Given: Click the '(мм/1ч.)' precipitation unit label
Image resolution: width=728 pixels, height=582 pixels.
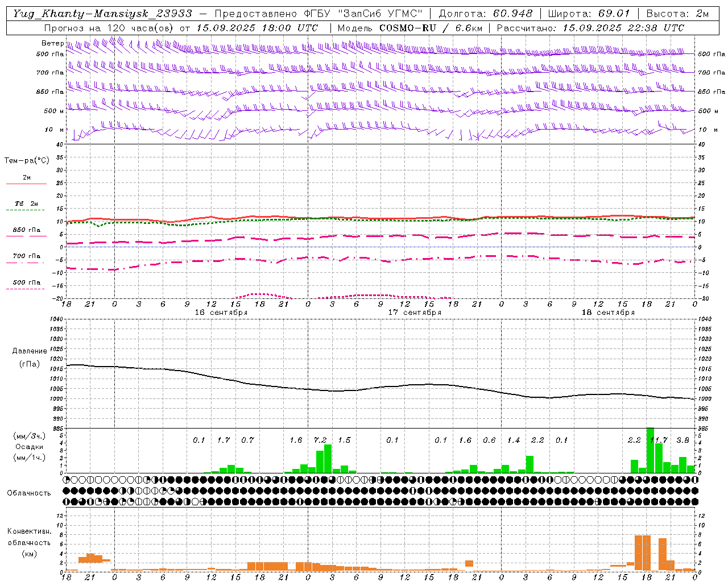Looking at the screenshot, I should pos(29,458).
